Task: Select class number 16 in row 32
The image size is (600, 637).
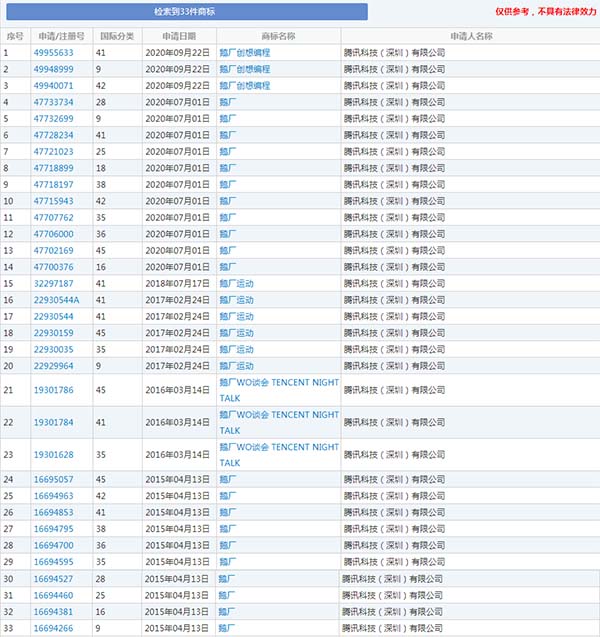Action: coord(101,612)
